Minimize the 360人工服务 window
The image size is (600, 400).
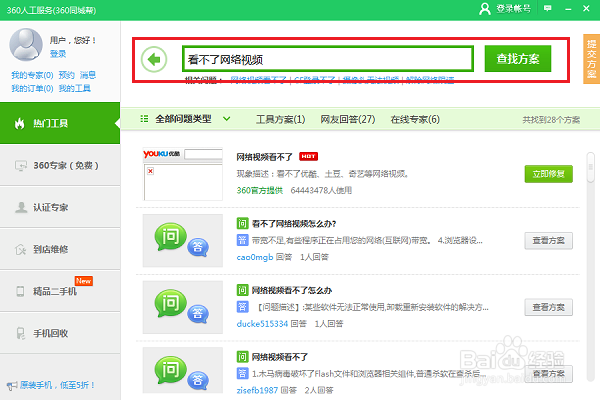click(x=568, y=9)
